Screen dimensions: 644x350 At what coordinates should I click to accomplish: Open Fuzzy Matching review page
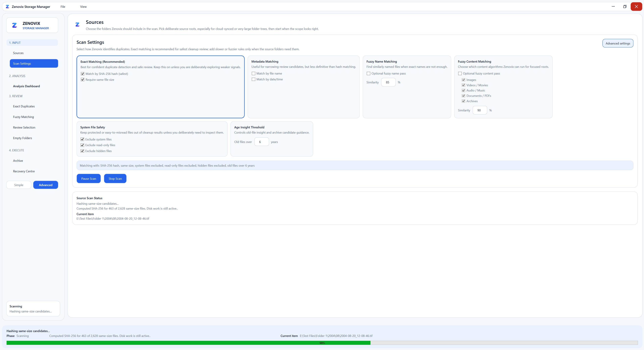(x=34, y=117)
